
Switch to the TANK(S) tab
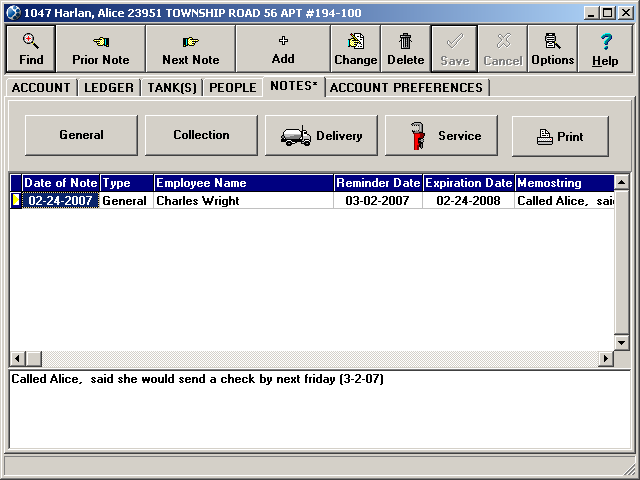pyautogui.click(x=174, y=88)
